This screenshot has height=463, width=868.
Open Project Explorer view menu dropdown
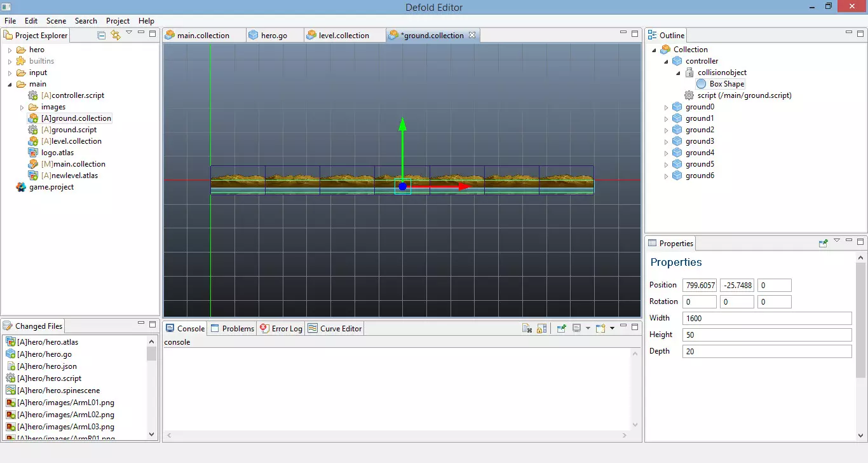(x=129, y=33)
